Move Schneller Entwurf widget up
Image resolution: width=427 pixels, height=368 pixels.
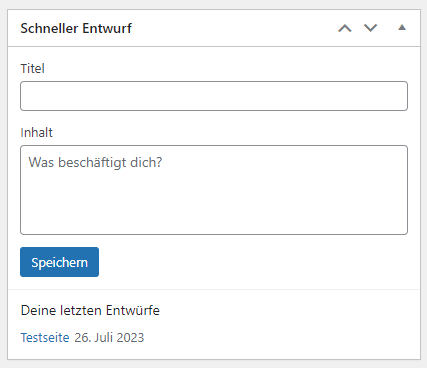[x=345, y=28]
